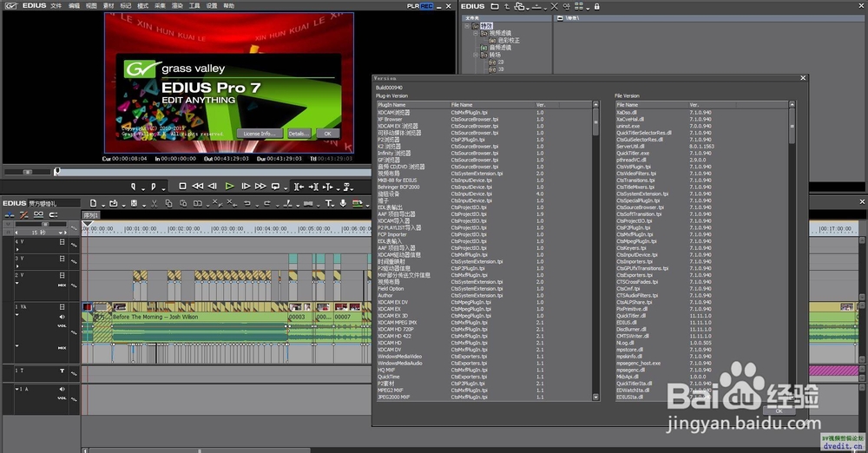Step forward one frame in player
Viewport: 868px width, 453px height.
click(x=246, y=187)
